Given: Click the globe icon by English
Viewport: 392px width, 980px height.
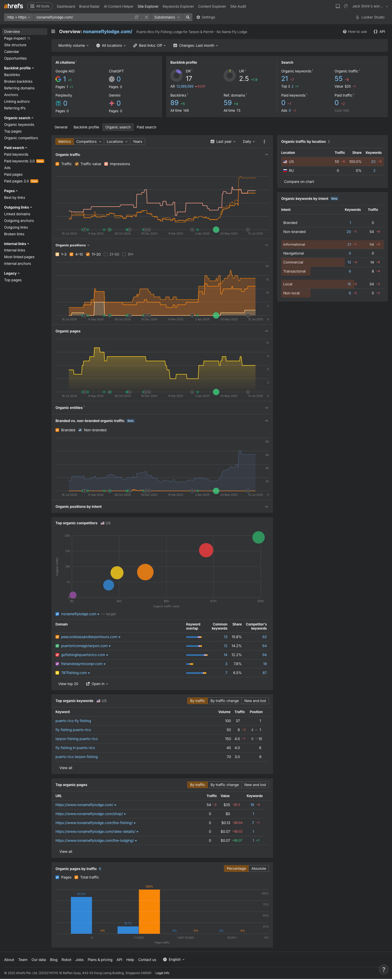Looking at the screenshot, I should coord(165,959).
